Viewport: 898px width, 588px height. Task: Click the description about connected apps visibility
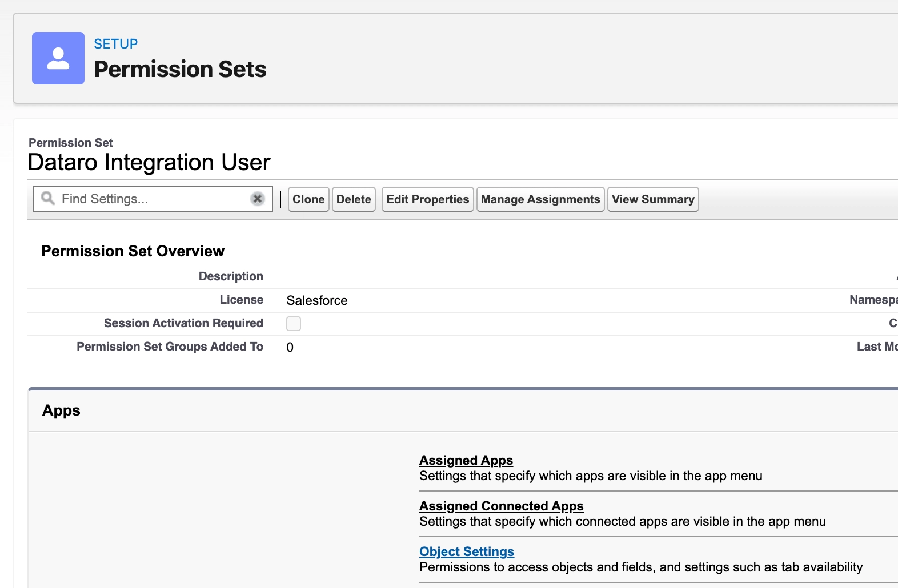click(x=623, y=521)
